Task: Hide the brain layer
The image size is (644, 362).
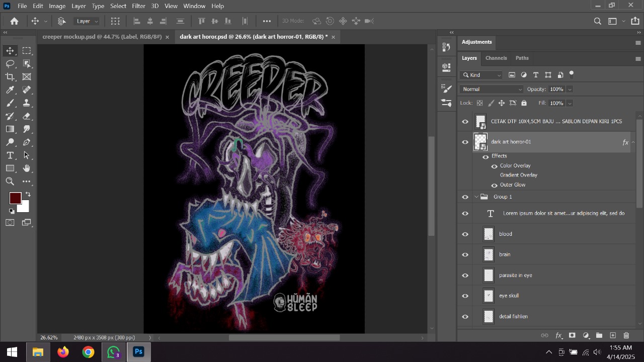Action: 465,255
